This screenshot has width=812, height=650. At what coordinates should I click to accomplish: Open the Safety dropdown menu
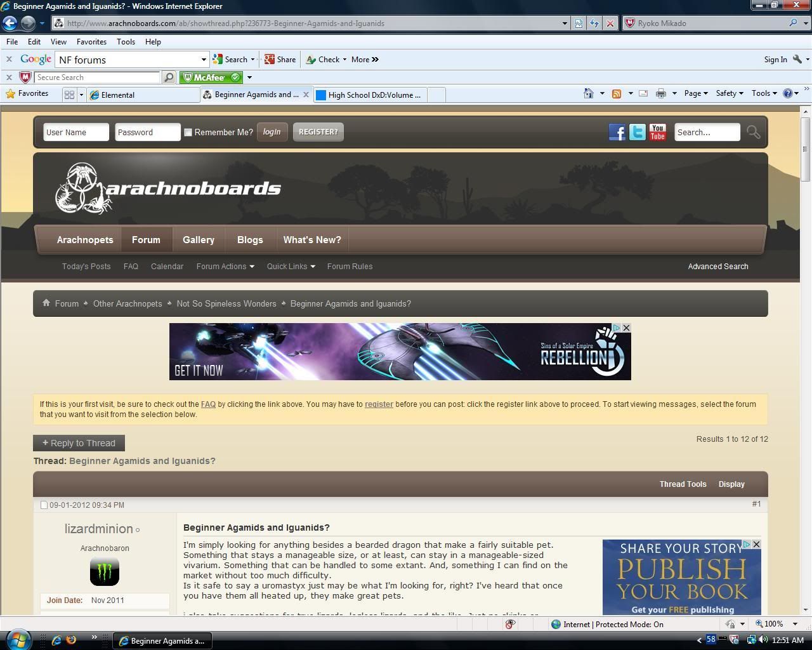click(x=730, y=93)
